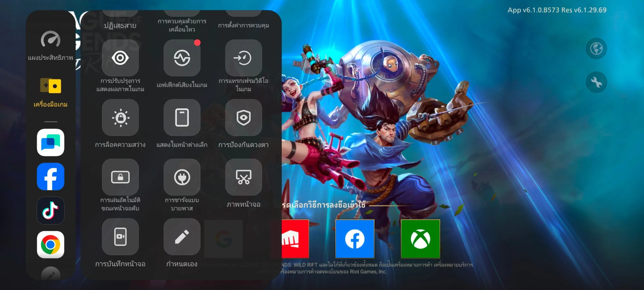644x290 pixels.
Task: Toggle in-game sound effects (เอฟเฟ็กต์เสียงในเกม)
Action: (x=182, y=58)
